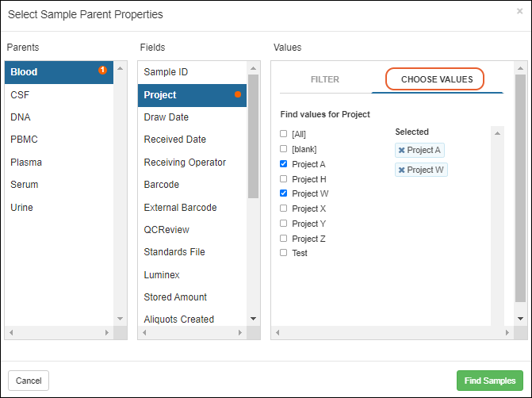Close the Select Sample Parent Properties dialog
The image size is (532, 398).
[x=519, y=12]
